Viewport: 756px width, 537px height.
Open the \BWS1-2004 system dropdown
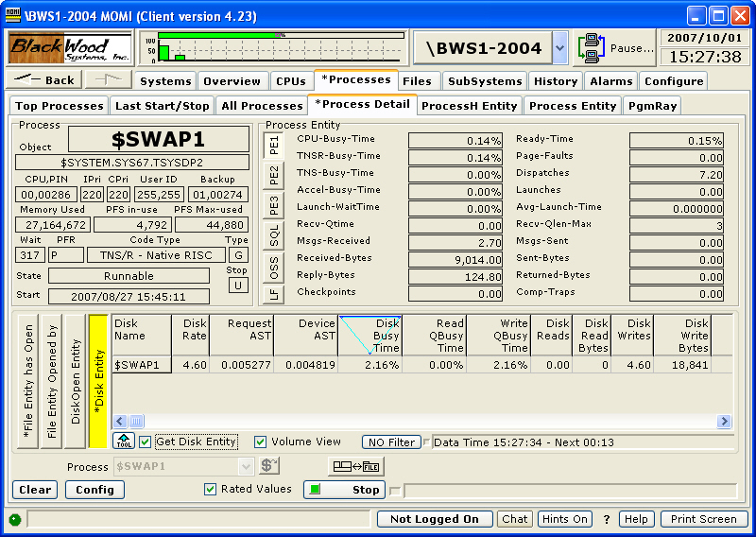[x=559, y=47]
